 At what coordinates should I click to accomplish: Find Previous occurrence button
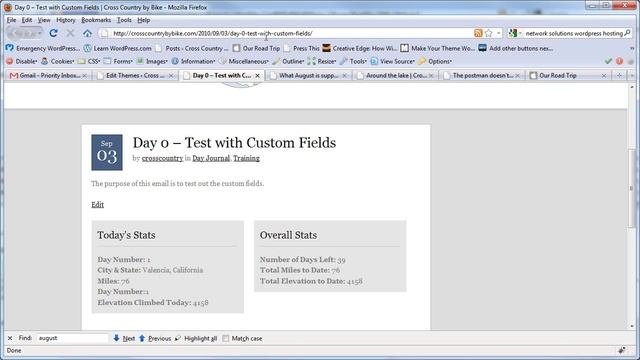tap(155, 338)
